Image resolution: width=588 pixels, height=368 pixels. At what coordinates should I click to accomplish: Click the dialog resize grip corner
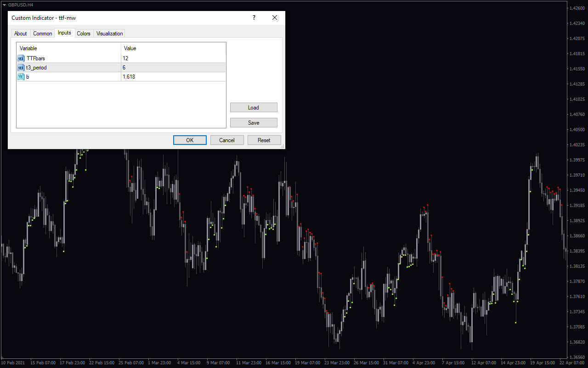tap(283, 146)
